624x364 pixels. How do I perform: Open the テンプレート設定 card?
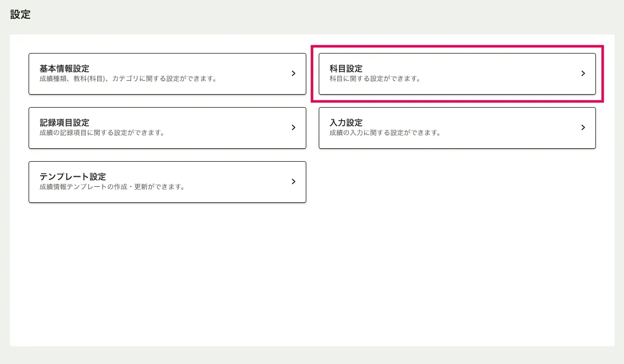click(x=167, y=182)
